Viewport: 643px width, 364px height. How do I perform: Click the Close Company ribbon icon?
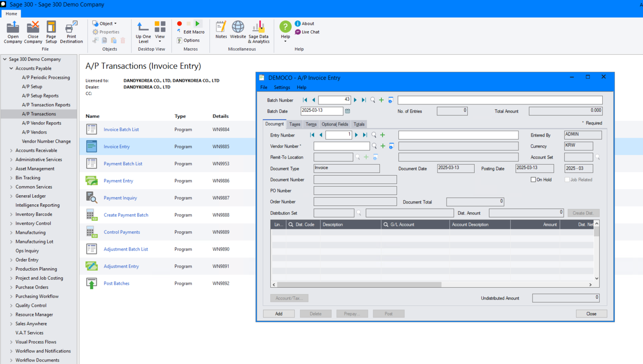[x=33, y=32]
